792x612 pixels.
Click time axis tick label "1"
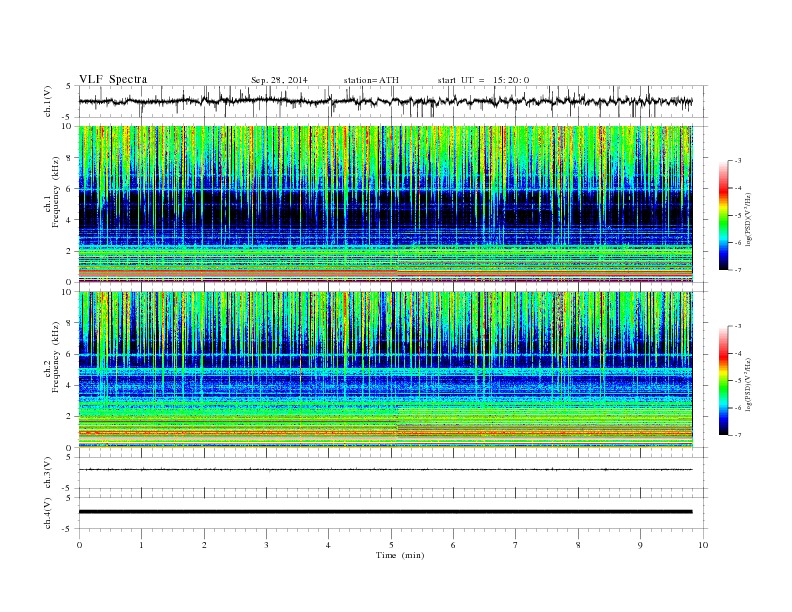141,545
